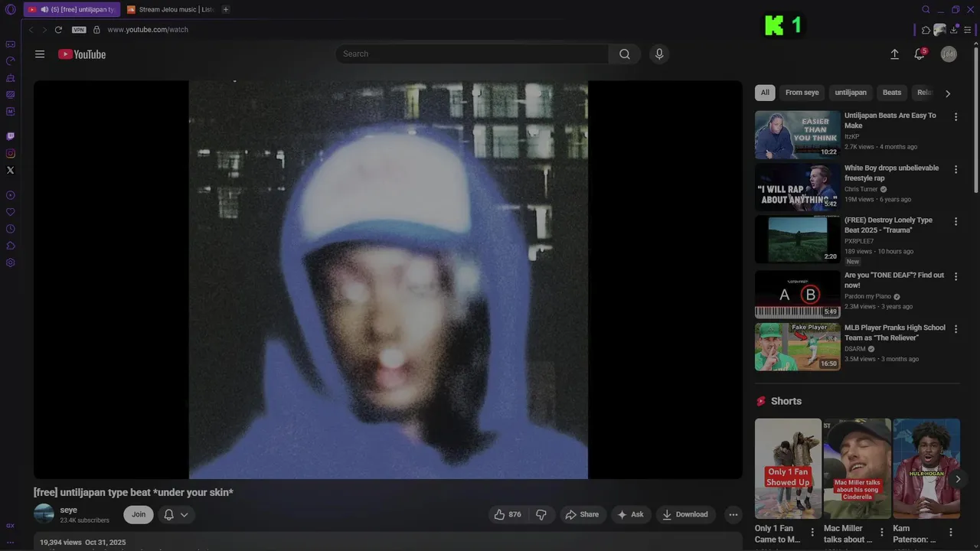Click the VPN badge in address bar
The height and width of the screenshot is (551, 980).
[x=79, y=30]
